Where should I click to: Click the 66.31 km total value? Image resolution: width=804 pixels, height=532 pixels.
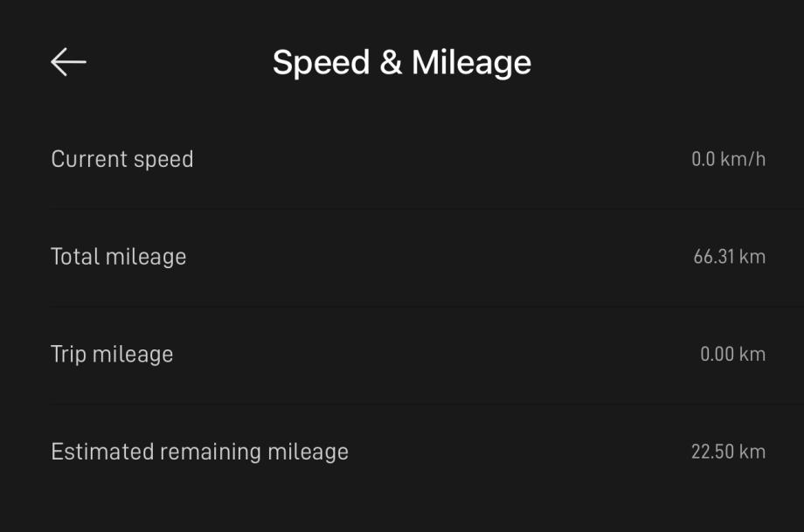[x=729, y=257]
